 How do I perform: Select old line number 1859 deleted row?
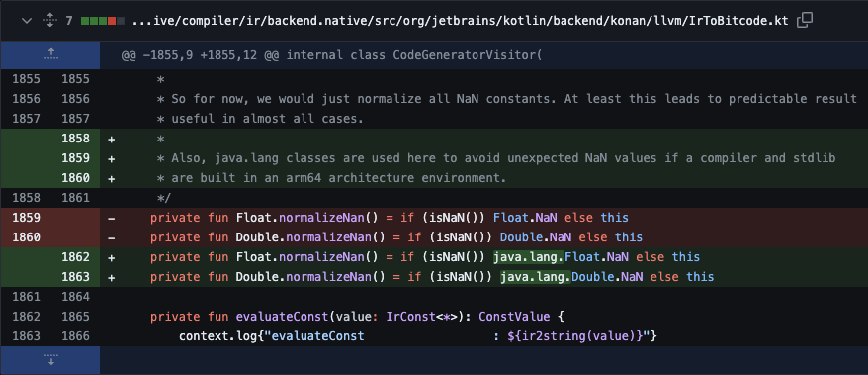coord(26,218)
